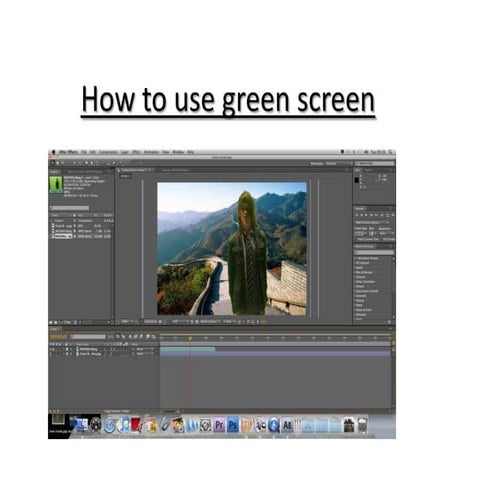
Task: Select the Composition panel tab
Action: [134, 170]
